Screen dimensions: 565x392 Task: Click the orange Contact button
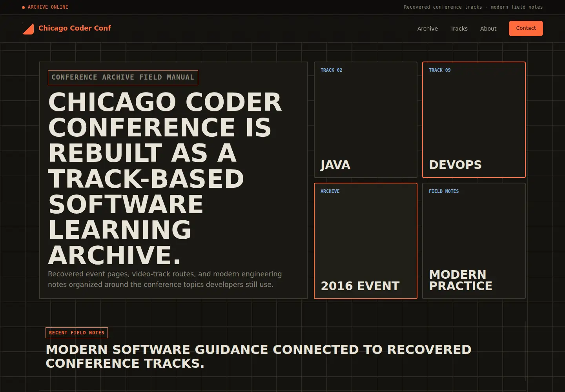(x=526, y=28)
